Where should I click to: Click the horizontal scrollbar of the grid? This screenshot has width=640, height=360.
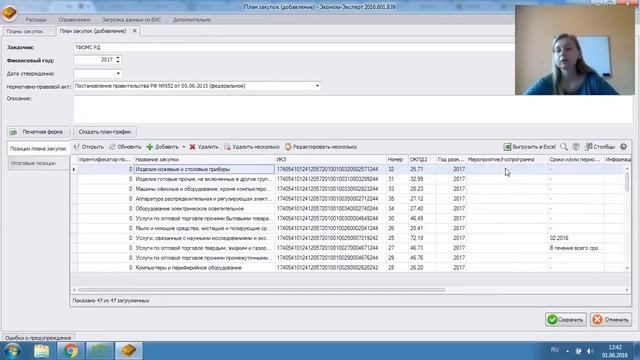click(x=261, y=290)
